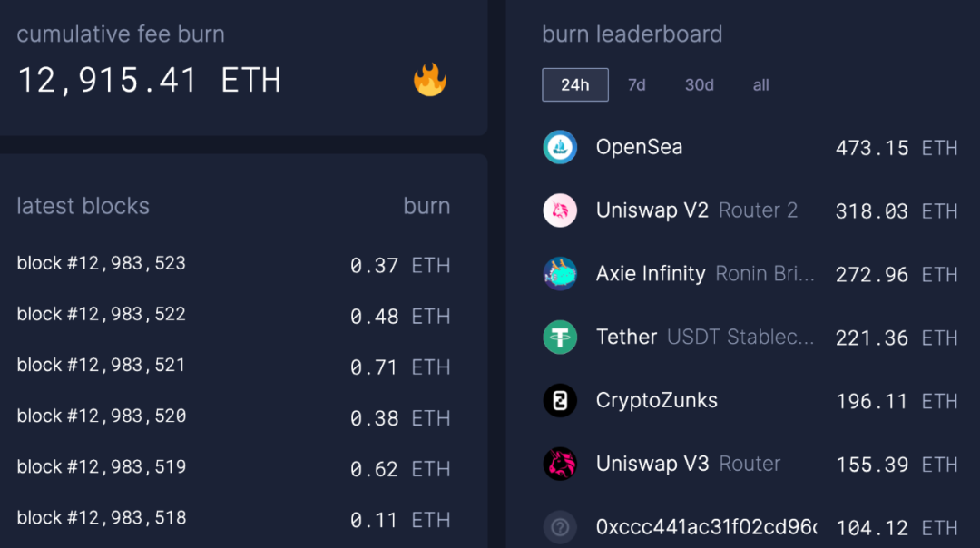Click the OpenSea sailboat logo
The height and width of the screenshot is (548, 980).
560,147
